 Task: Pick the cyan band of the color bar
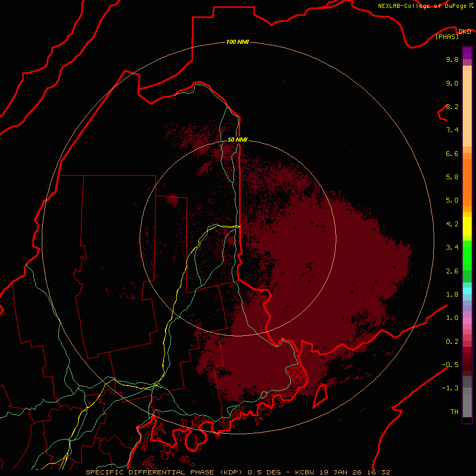[x=467, y=291]
